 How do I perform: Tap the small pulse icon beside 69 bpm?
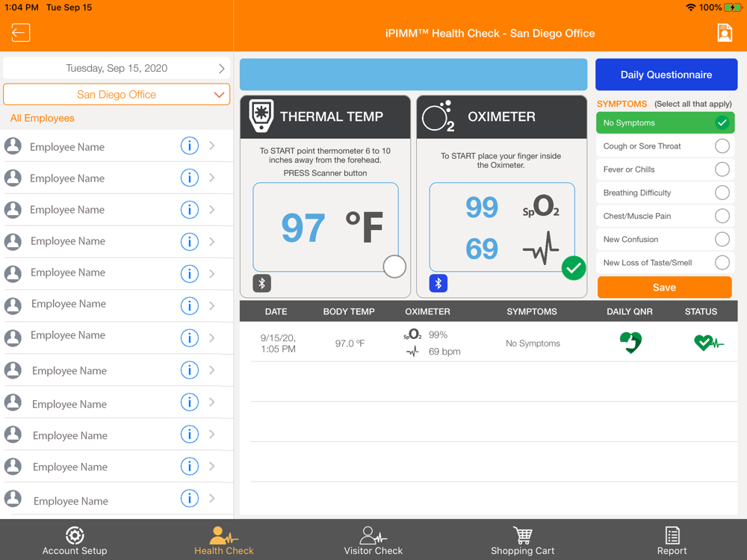click(412, 352)
